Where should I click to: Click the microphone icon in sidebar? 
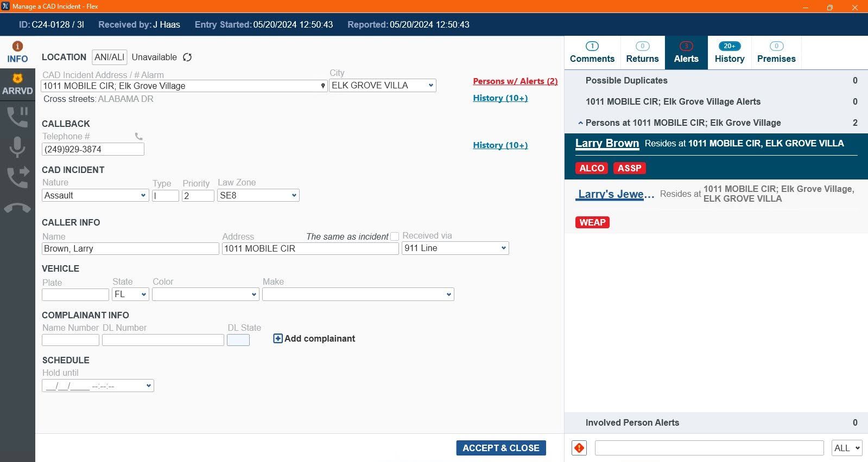click(x=17, y=147)
